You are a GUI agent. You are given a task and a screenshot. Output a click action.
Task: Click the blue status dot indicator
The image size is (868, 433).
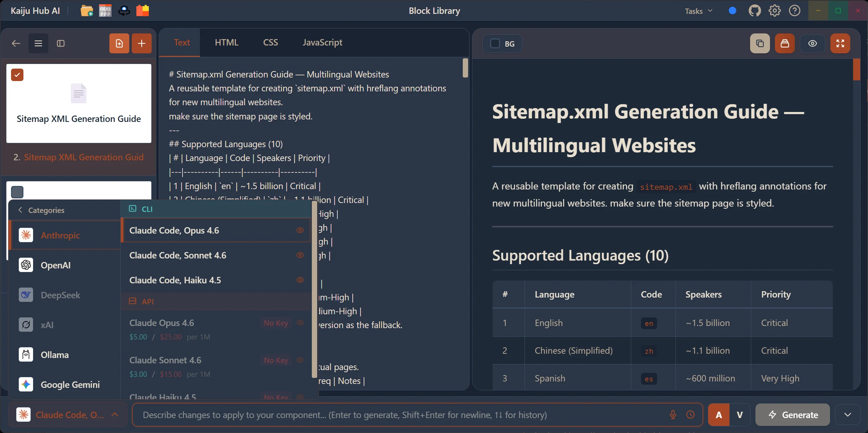[732, 11]
